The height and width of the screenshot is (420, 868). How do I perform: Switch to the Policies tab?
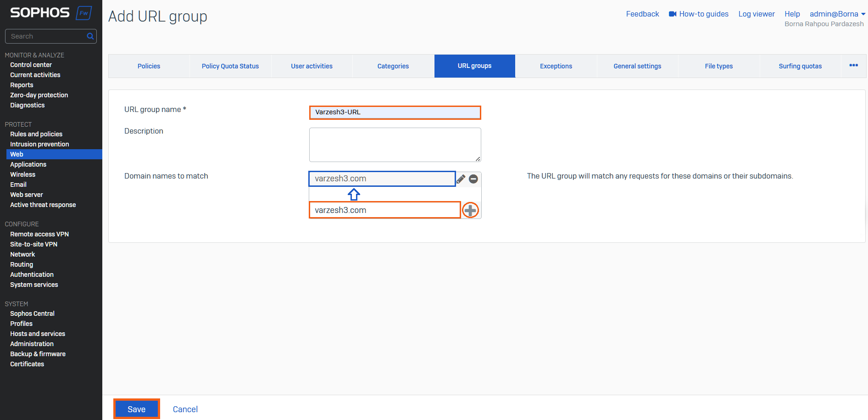coord(149,66)
